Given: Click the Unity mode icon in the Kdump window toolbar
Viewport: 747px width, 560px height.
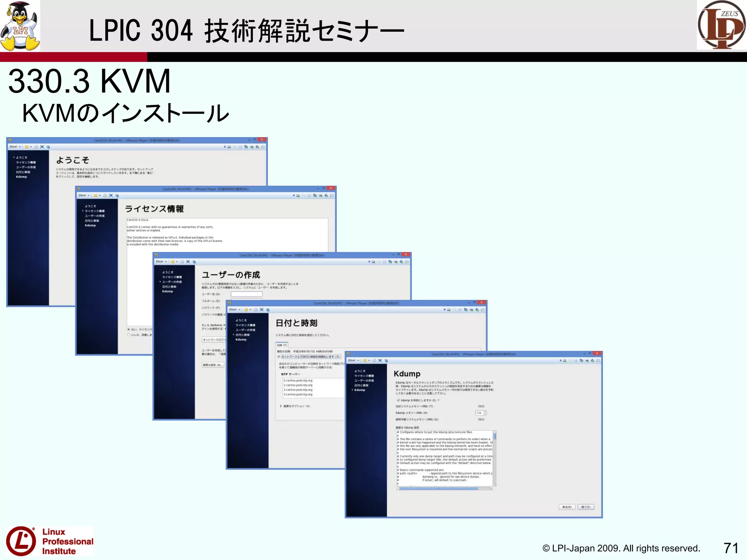Looking at the screenshot, I should coord(386,361).
